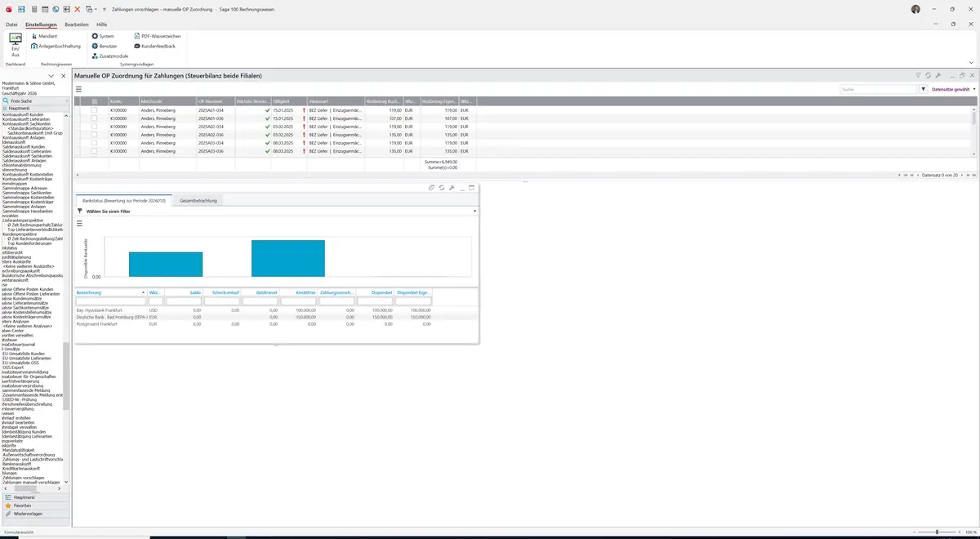This screenshot has height=539, width=980.
Task: Click the filter funnel icon in the Manuelle OP Zuordnung header
Action: click(918, 75)
